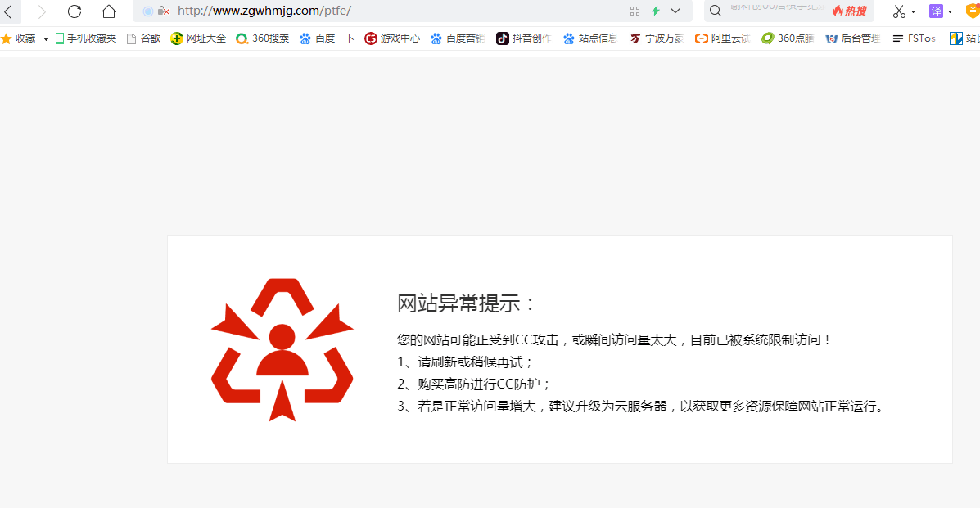Click the URL address bar field

point(393,11)
